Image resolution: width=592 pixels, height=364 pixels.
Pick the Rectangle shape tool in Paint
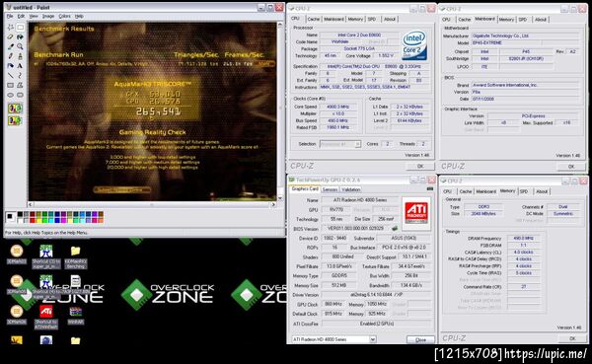[11, 86]
